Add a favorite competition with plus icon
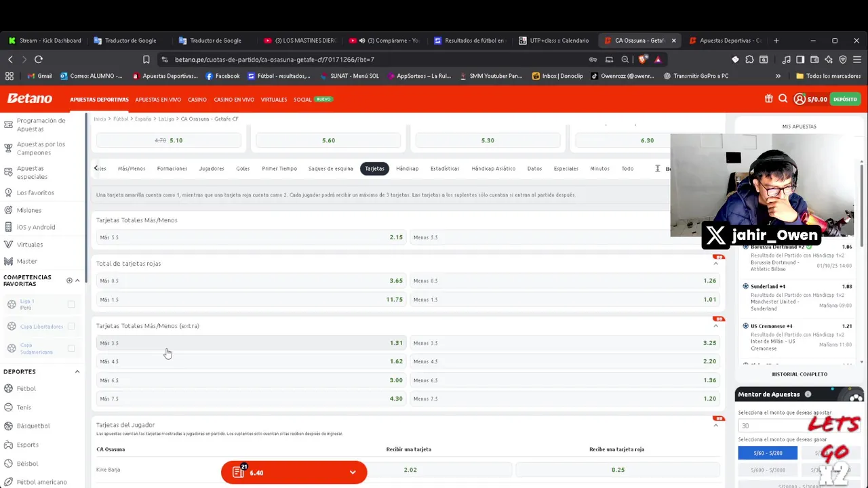This screenshot has width=868, height=488. (x=69, y=281)
